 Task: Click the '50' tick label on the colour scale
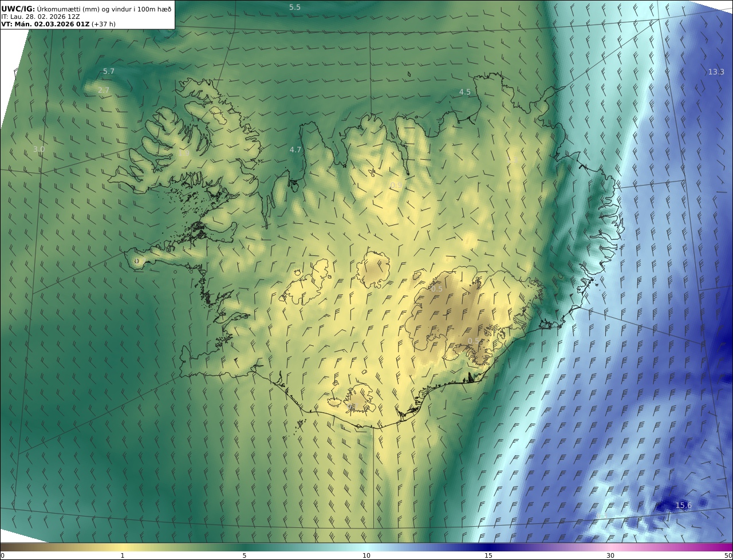(728, 555)
